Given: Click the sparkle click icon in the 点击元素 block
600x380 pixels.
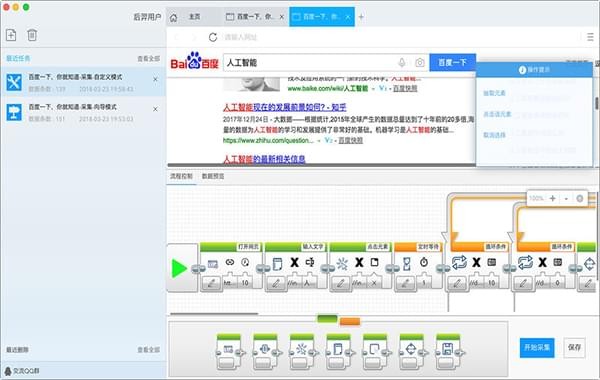Looking at the screenshot, I should tap(342, 263).
